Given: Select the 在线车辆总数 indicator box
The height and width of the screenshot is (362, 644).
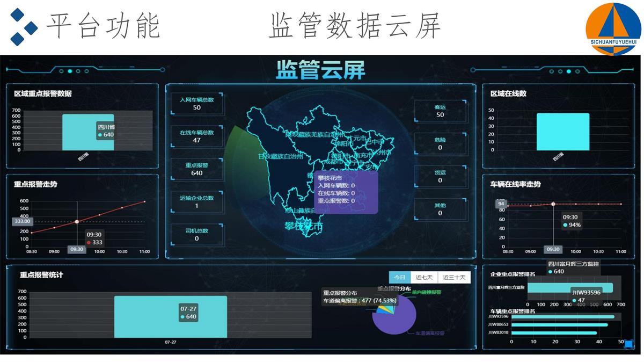Looking at the screenshot, I should point(196,136).
